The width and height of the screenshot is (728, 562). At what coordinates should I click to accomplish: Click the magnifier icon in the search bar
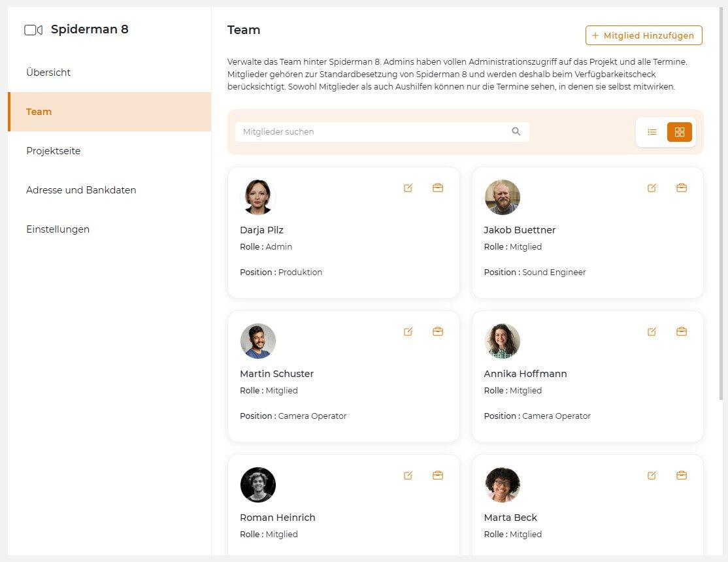click(x=516, y=131)
